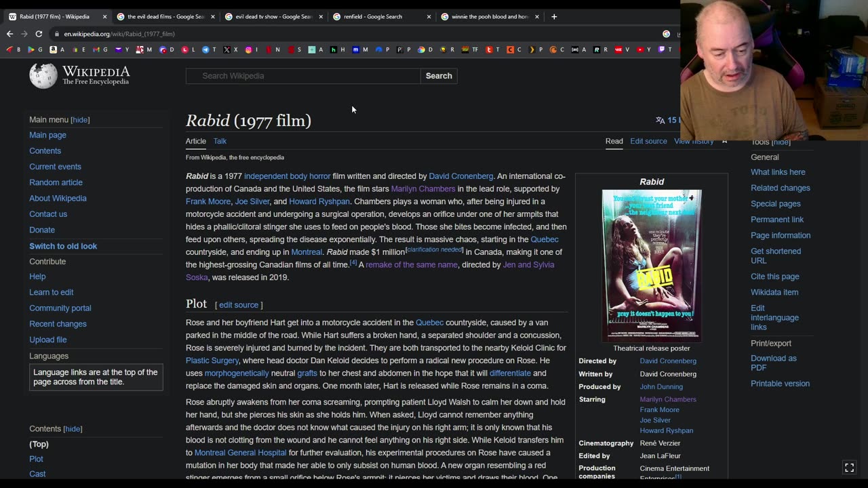Open the YouTube bookmark

tap(645, 49)
